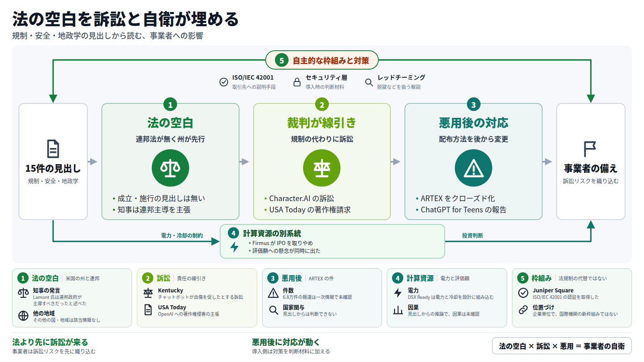The height and width of the screenshot is (362, 644).
Task: Click the warning triangle icon next to 件数
Action: pos(273,293)
